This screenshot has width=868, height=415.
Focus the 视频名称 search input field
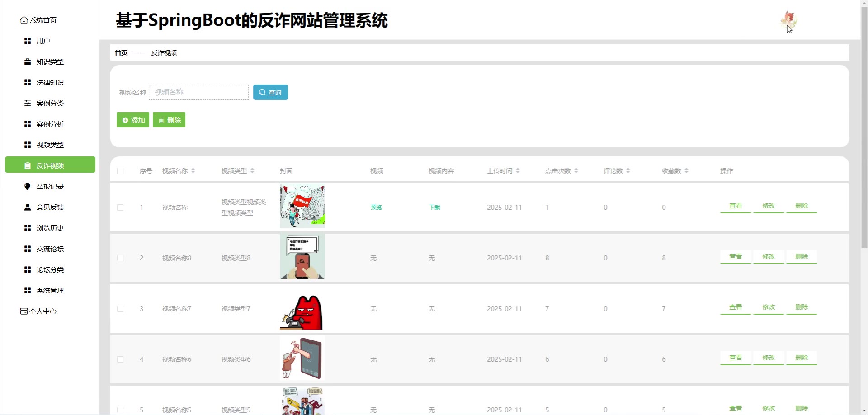[x=198, y=92]
